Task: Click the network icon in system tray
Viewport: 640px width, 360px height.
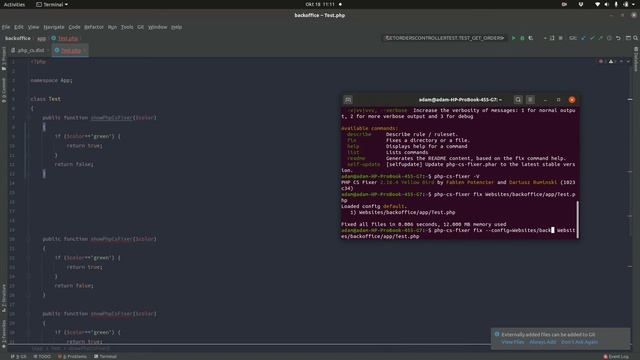Action: pos(598,4)
